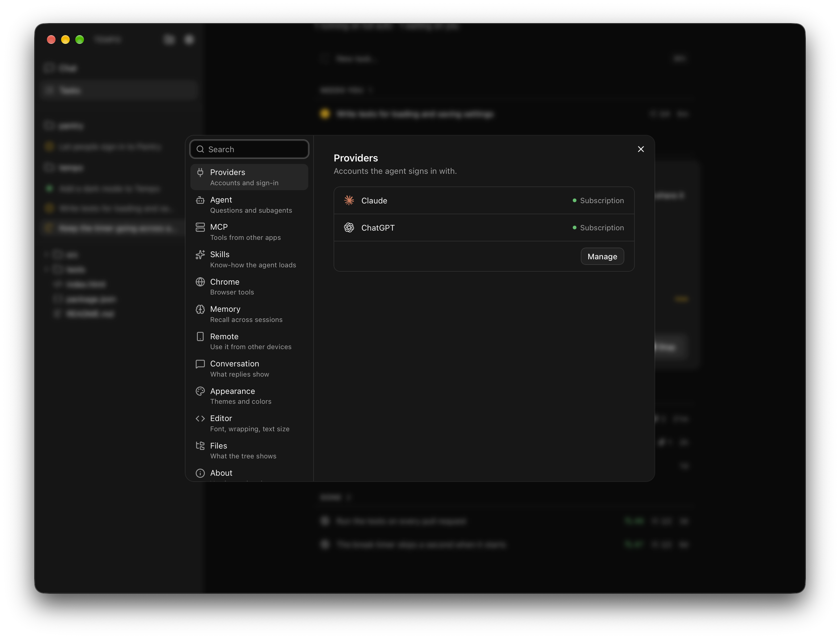Select MCP tools settings
The image size is (840, 639).
(249, 232)
